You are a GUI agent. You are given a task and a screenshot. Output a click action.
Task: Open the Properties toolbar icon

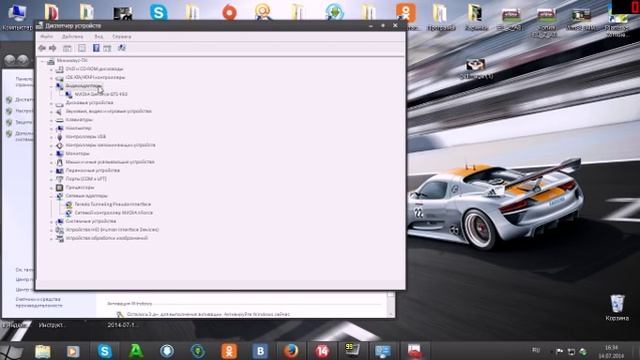pyautogui.click(x=82, y=48)
